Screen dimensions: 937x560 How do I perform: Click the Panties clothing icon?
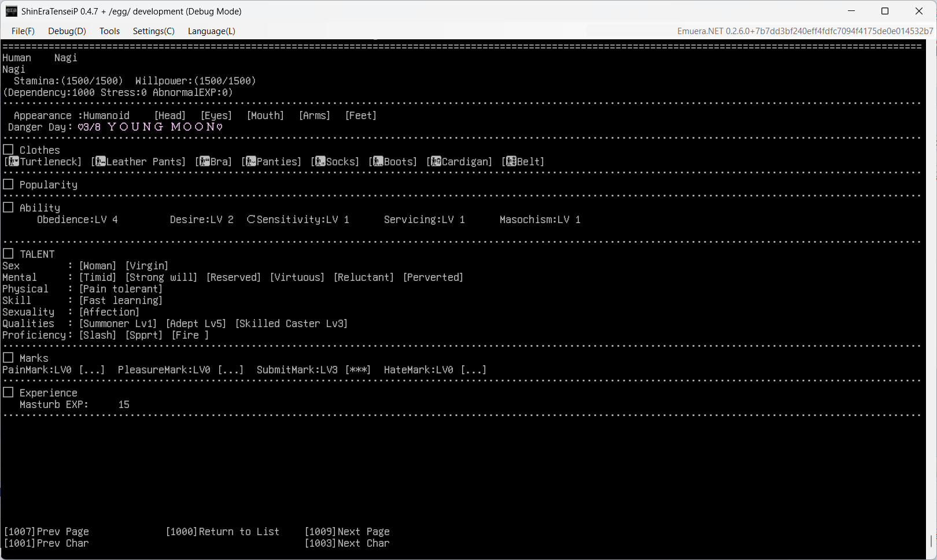click(251, 161)
